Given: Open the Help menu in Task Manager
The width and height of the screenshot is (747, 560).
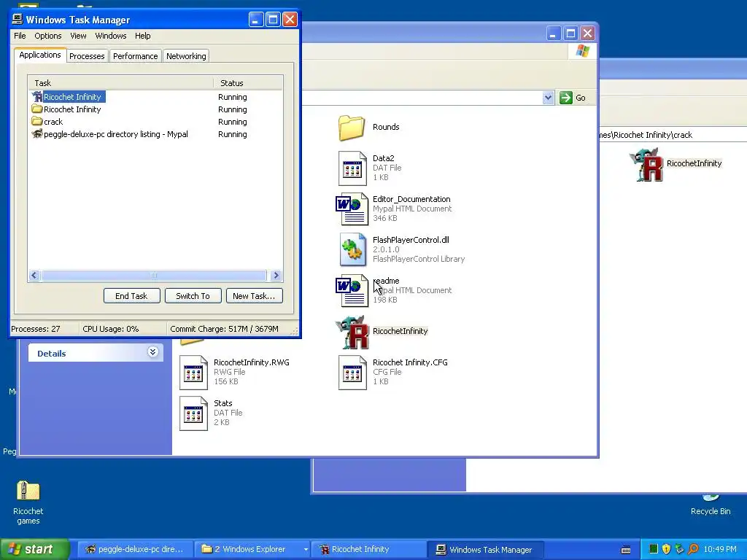Looking at the screenshot, I should [142, 36].
